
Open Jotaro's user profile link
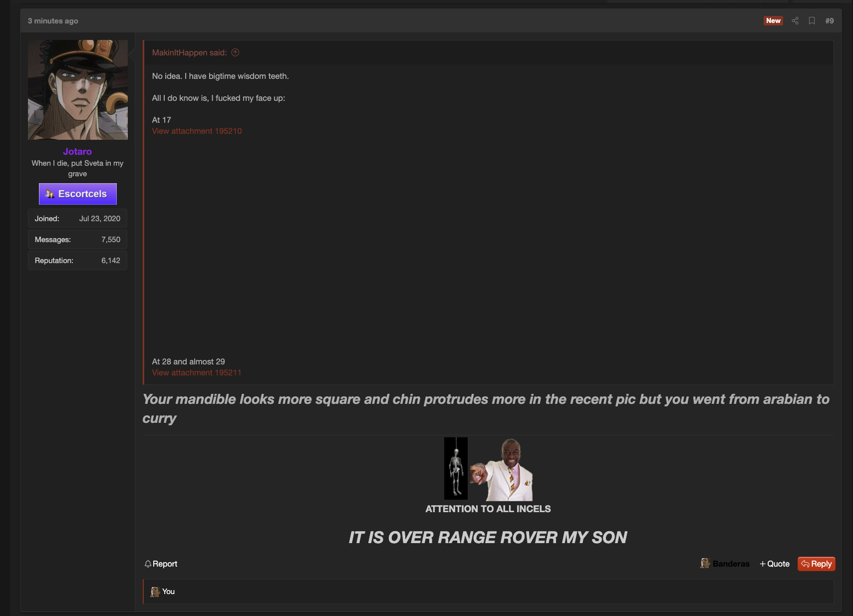(x=77, y=151)
